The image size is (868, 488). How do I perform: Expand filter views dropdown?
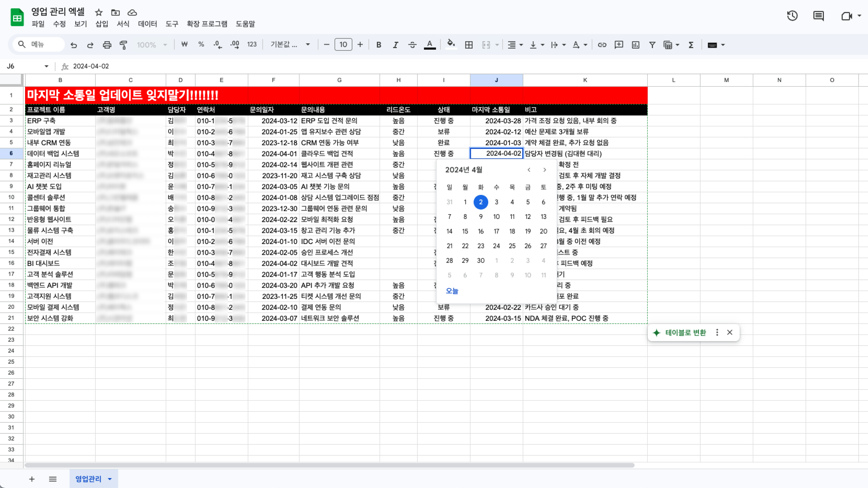pos(678,45)
